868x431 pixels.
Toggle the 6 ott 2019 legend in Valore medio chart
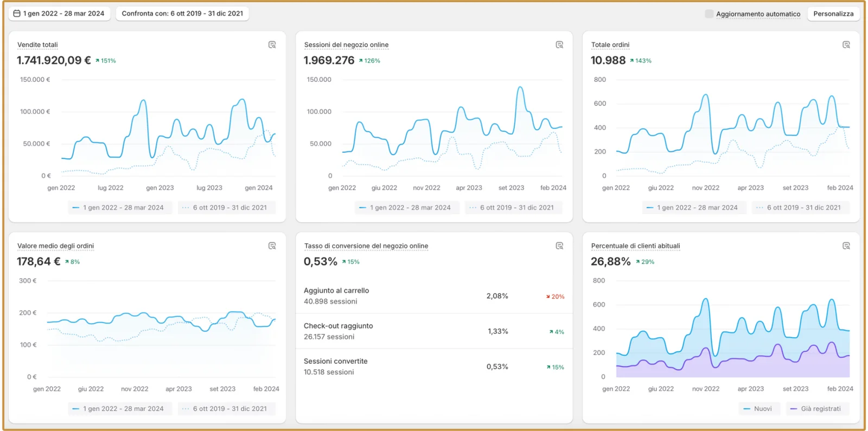226,409
